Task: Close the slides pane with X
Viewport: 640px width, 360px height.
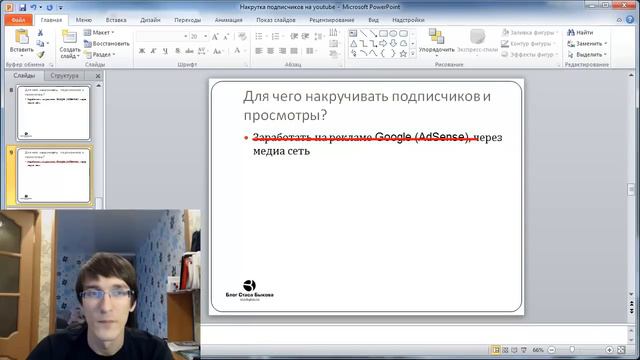Action: pos(98,76)
